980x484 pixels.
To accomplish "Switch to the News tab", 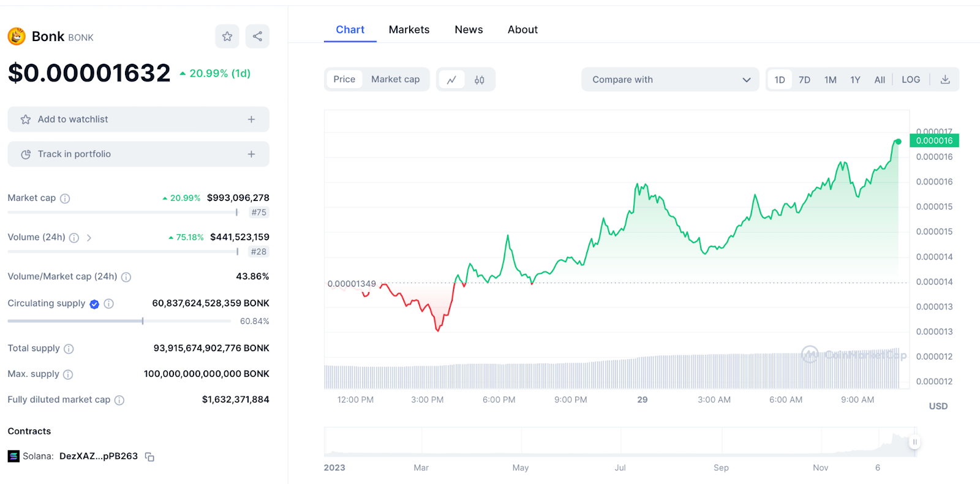I will click(x=469, y=29).
